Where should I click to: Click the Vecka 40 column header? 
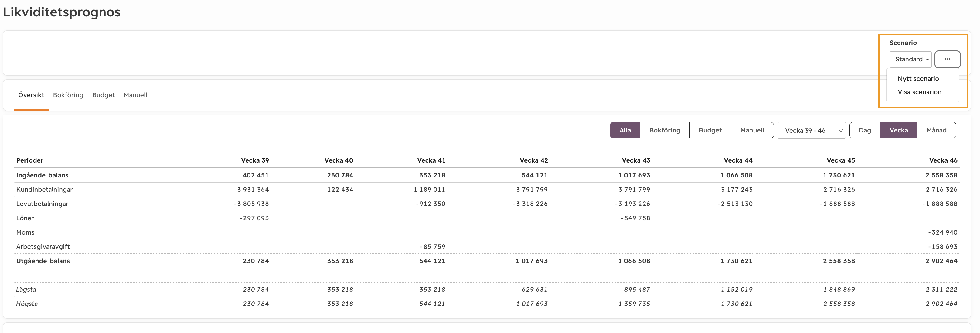point(339,160)
